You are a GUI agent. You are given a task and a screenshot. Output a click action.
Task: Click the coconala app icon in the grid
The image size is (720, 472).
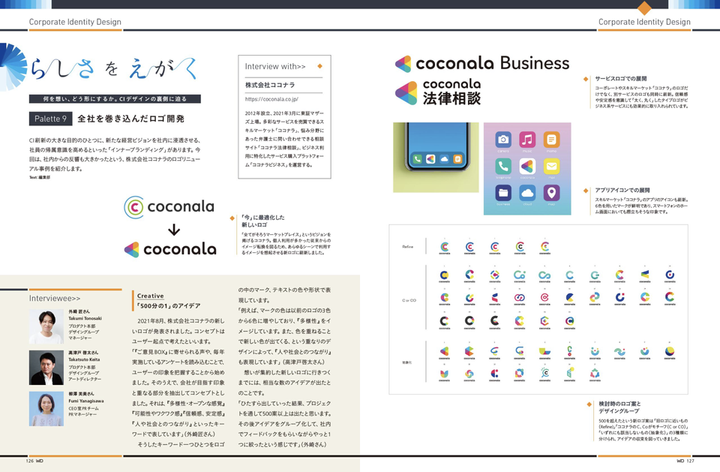click(x=527, y=166)
